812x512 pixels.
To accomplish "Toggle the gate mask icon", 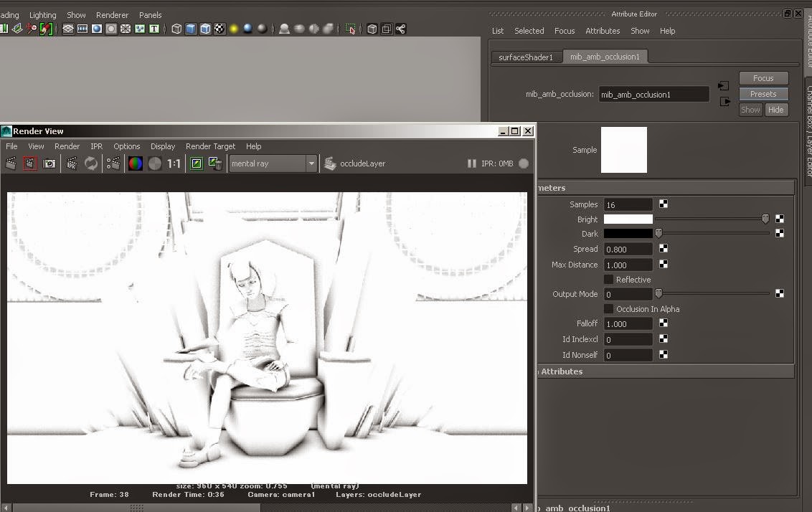I will pyautogui.click(x=111, y=29).
